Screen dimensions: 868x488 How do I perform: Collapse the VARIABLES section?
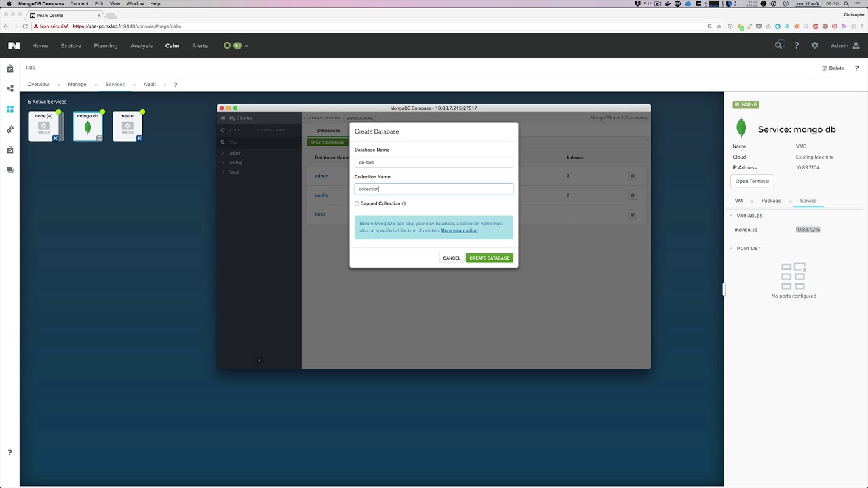click(x=731, y=216)
